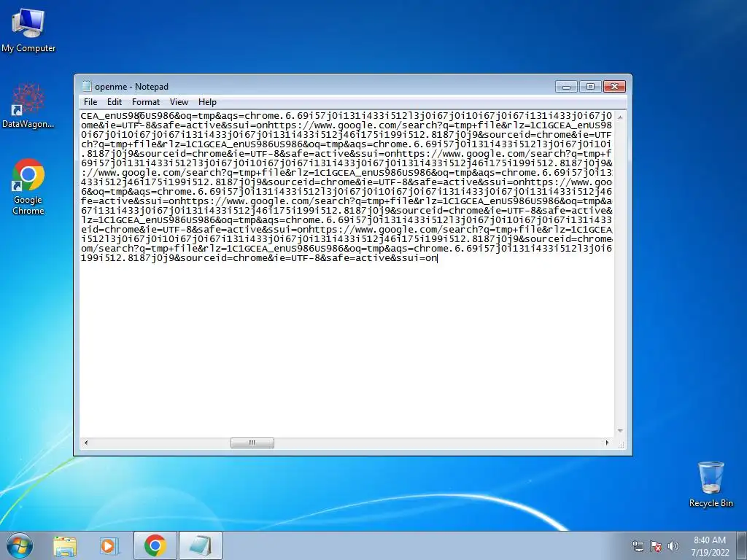Click the Show desktop strip by clock

pos(742,545)
